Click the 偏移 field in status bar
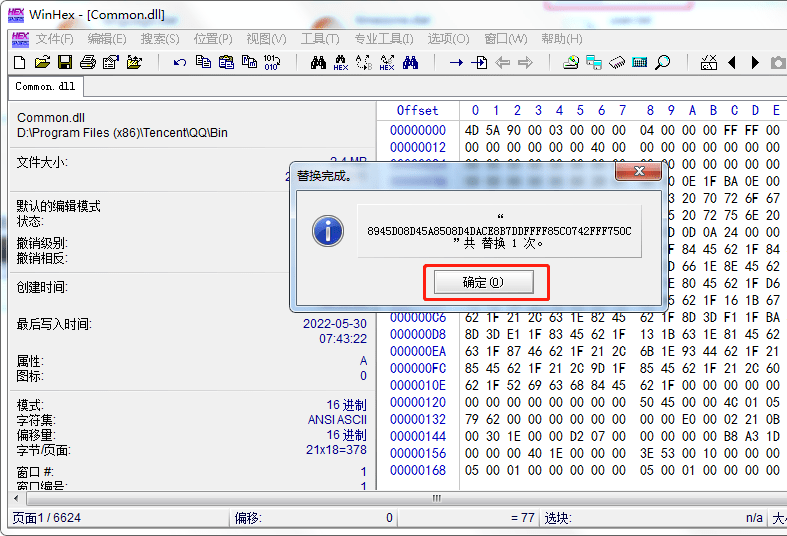This screenshot has height=536, width=787. 314,518
